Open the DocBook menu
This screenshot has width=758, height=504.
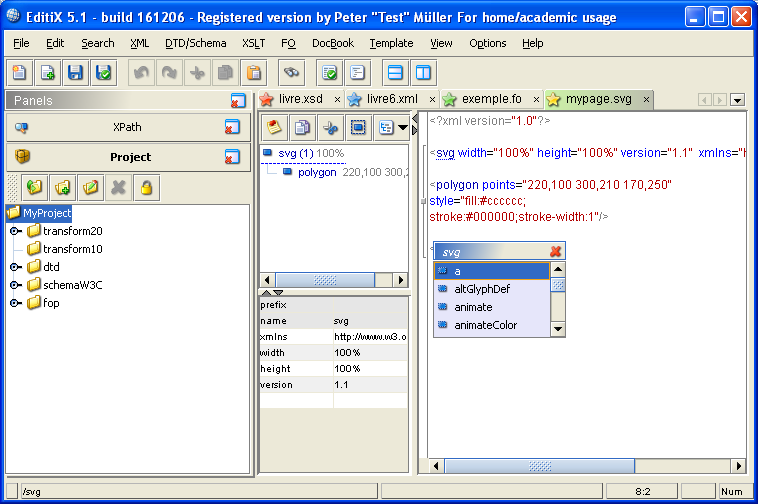click(333, 43)
